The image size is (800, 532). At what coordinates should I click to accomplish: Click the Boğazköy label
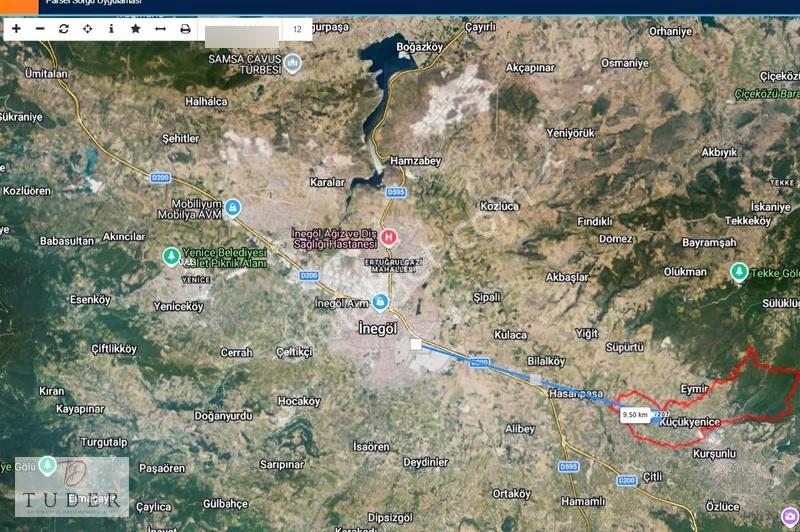coord(420,47)
